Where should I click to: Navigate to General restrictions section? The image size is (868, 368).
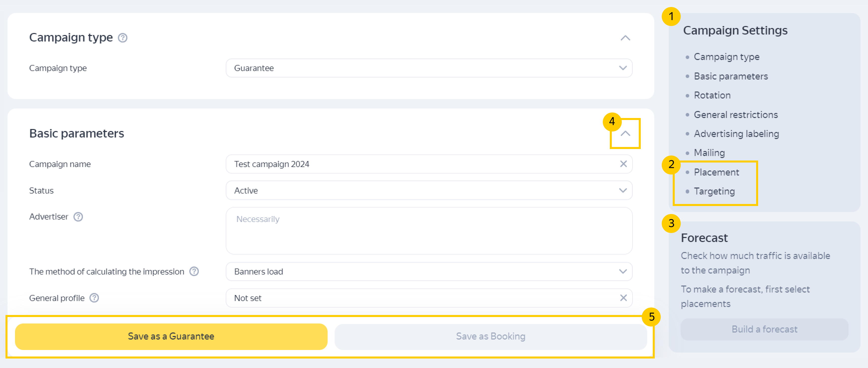736,115
